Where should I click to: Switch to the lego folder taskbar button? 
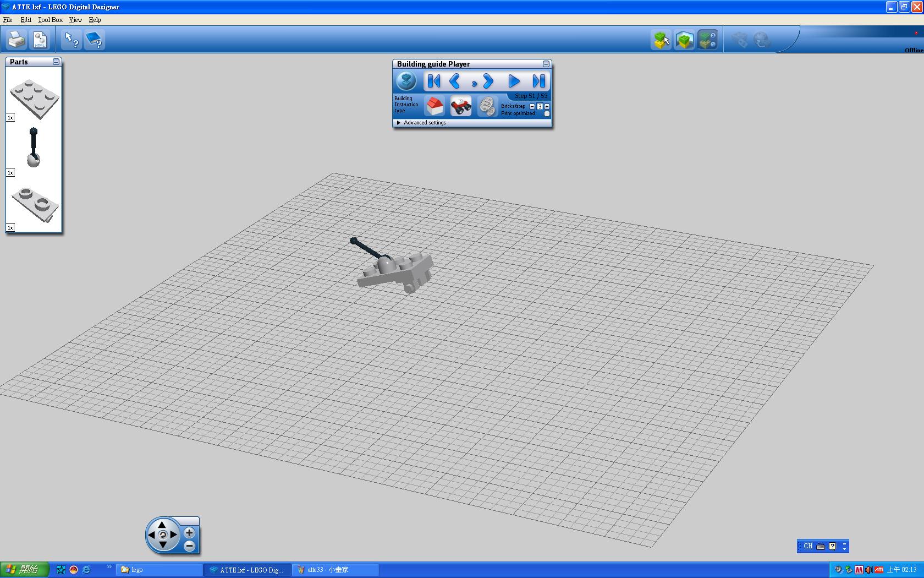click(159, 570)
